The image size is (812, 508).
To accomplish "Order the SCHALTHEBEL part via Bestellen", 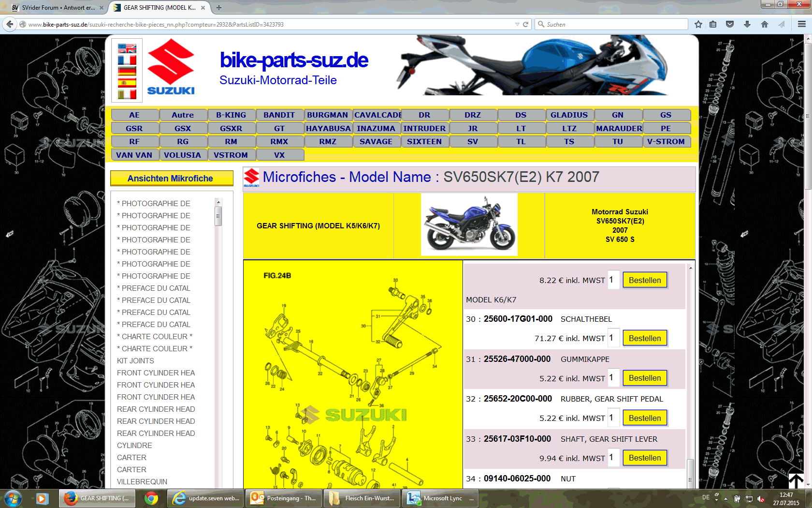I will point(644,338).
